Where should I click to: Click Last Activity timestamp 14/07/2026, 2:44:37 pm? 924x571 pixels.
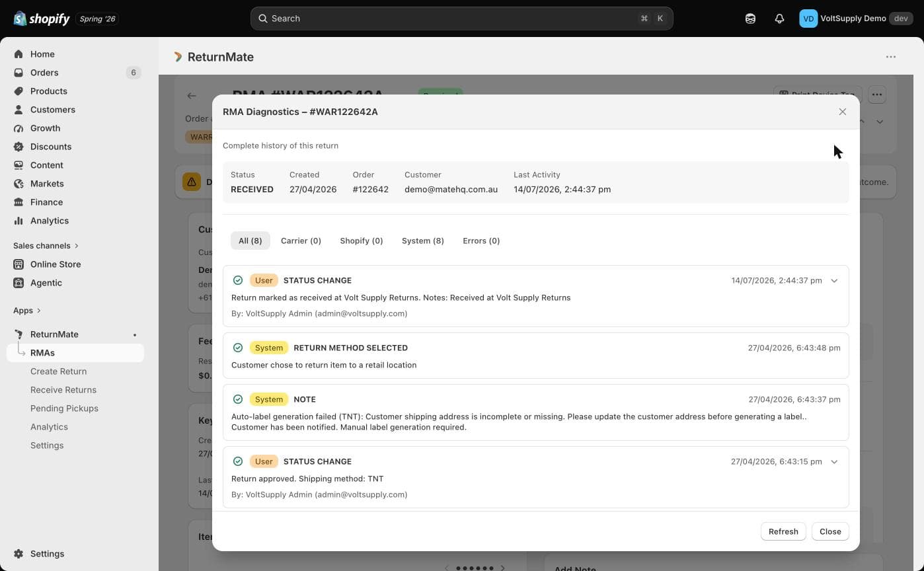pos(562,189)
